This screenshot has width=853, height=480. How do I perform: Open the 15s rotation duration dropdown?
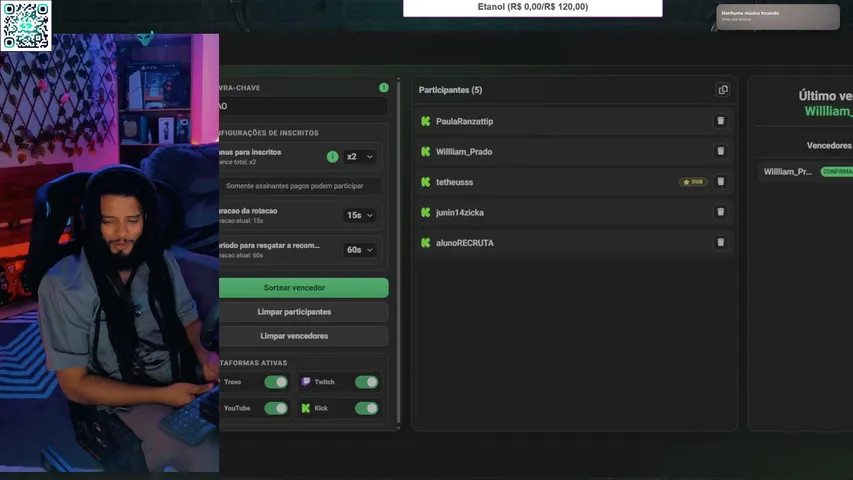360,216
